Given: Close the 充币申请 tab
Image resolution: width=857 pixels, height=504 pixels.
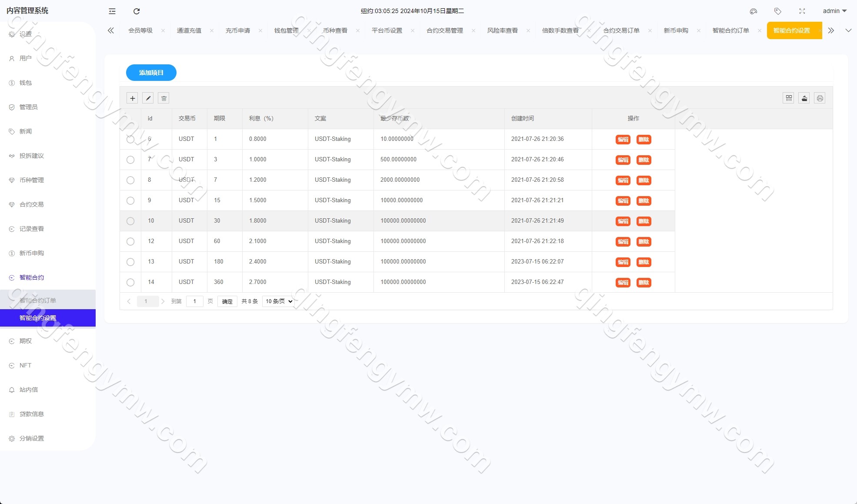Looking at the screenshot, I should click(x=260, y=30).
